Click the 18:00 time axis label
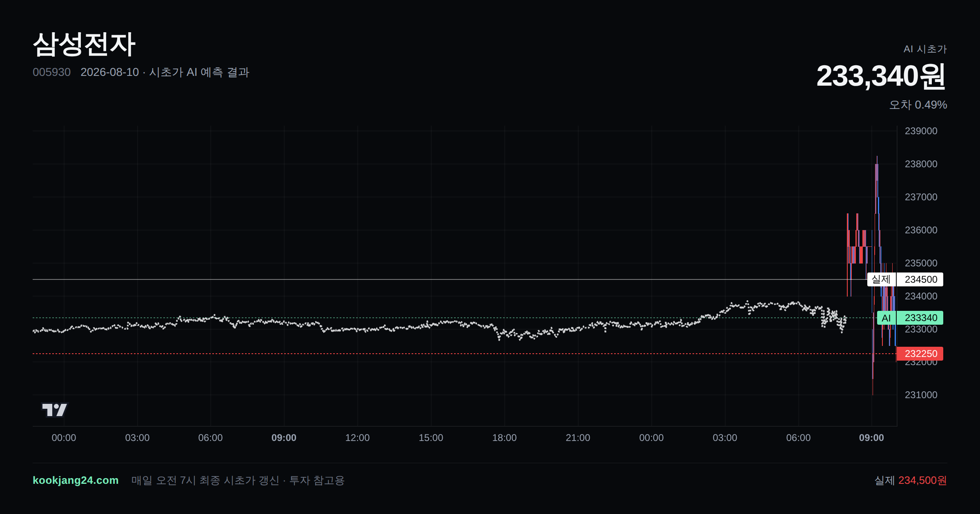 click(x=504, y=438)
